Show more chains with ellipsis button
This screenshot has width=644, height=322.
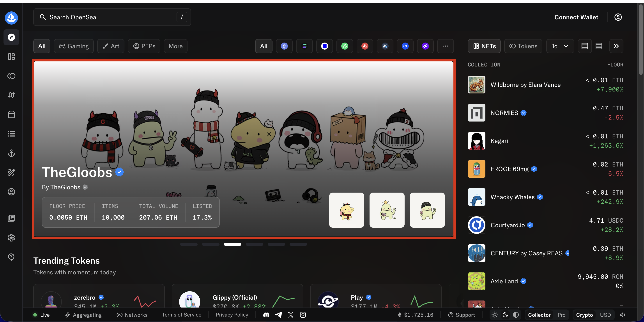(445, 46)
